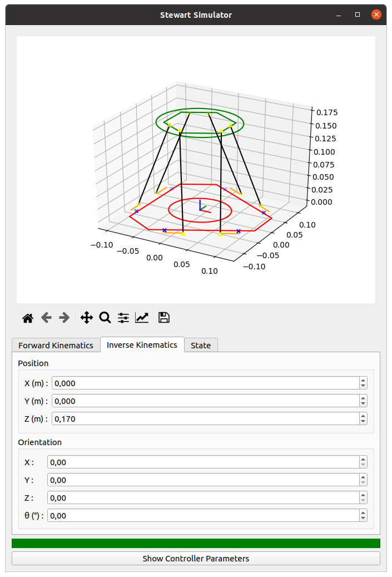Decrease Orientation Z with down arrow
The height and width of the screenshot is (577, 392).
[363, 500]
